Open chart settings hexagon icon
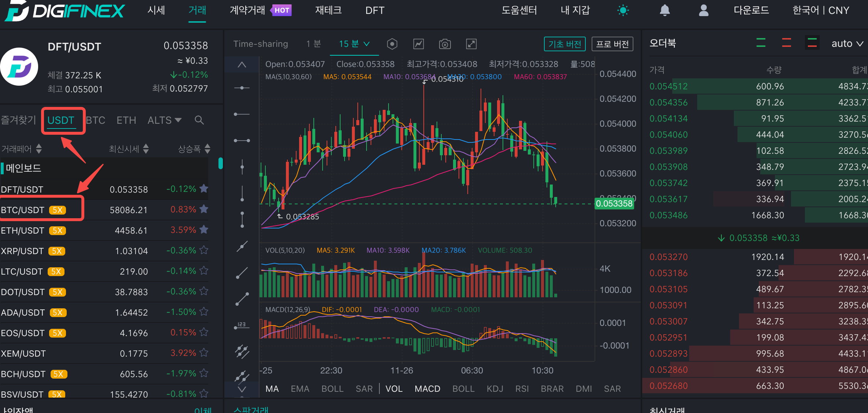The image size is (868, 413). (x=392, y=44)
